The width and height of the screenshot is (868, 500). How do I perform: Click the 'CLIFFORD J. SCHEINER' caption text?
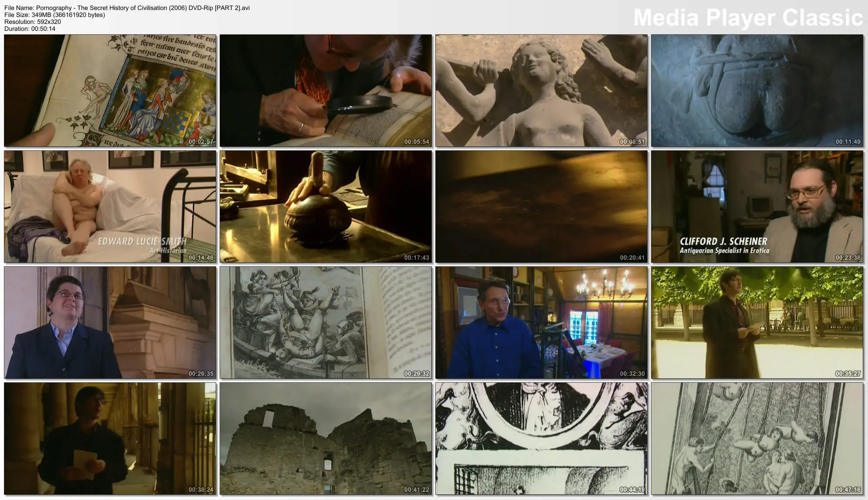(x=723, y=242)
